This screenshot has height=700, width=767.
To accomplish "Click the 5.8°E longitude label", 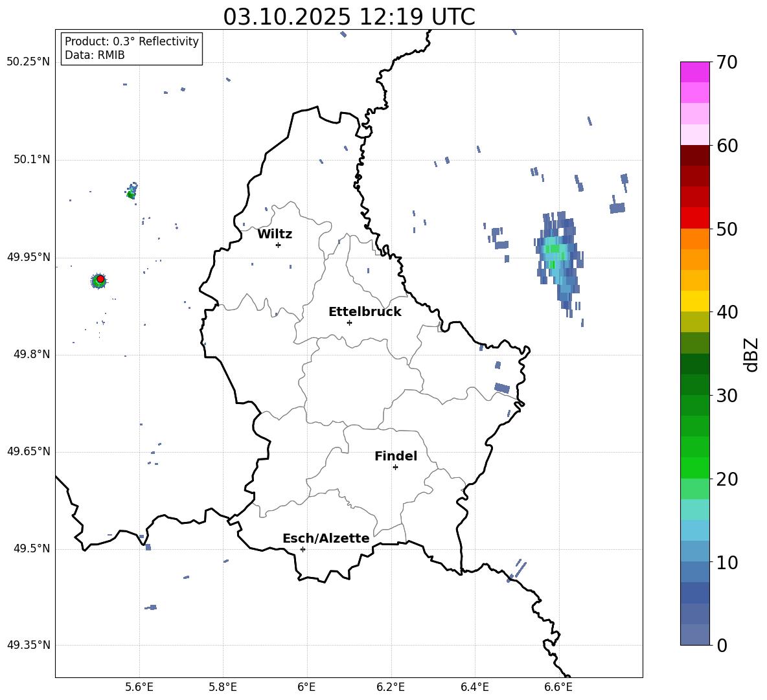I will (x=223, y=688).
